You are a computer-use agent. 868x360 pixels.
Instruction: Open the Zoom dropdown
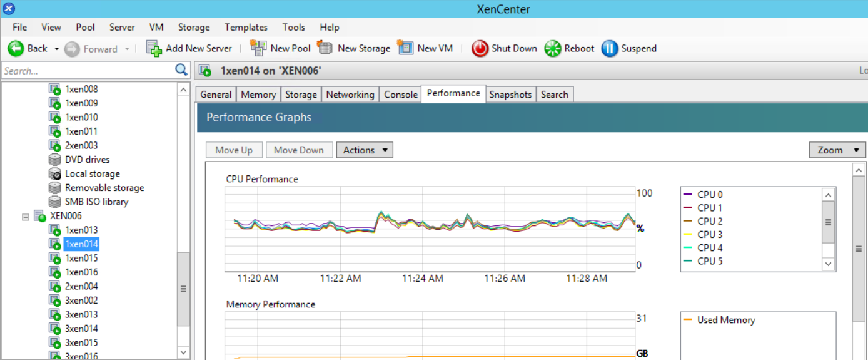coord(837,150)
